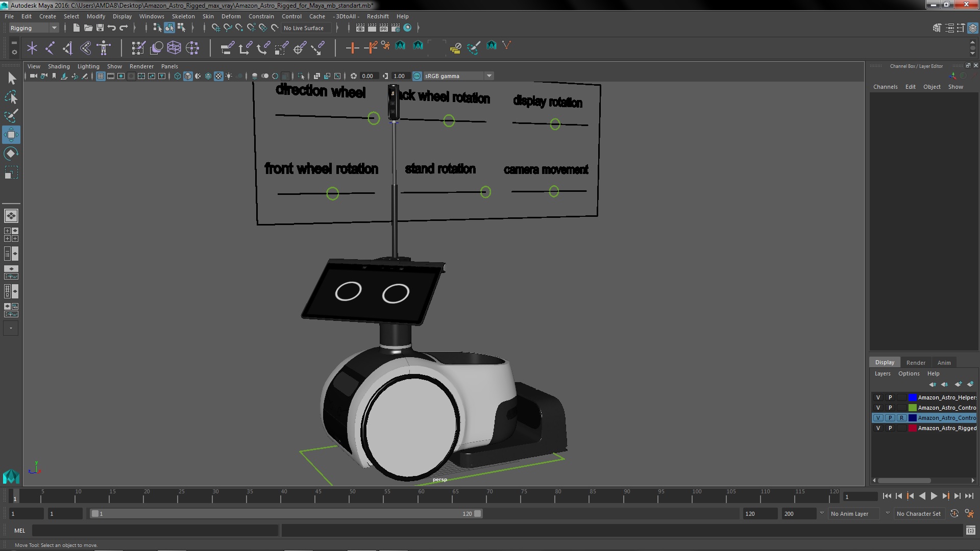Toggle auto keyframe button near Character Set
This screenshot has width=980, height=551.
point(954,514)
